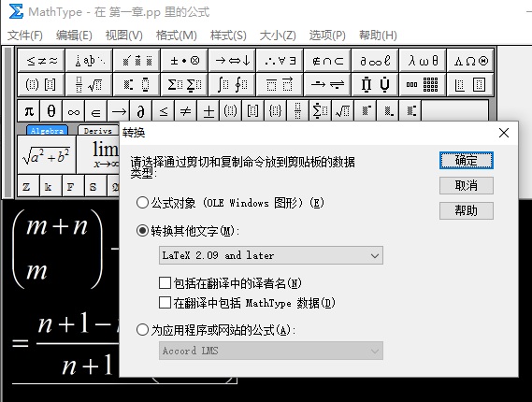Open the 样式(S) menu
Image resolution: width=532 pixels, height=402 pixels.
click(228, 35)
